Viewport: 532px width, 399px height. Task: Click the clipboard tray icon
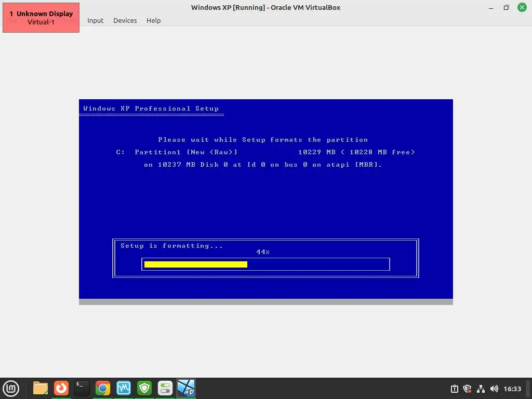[x=454, y=389]
